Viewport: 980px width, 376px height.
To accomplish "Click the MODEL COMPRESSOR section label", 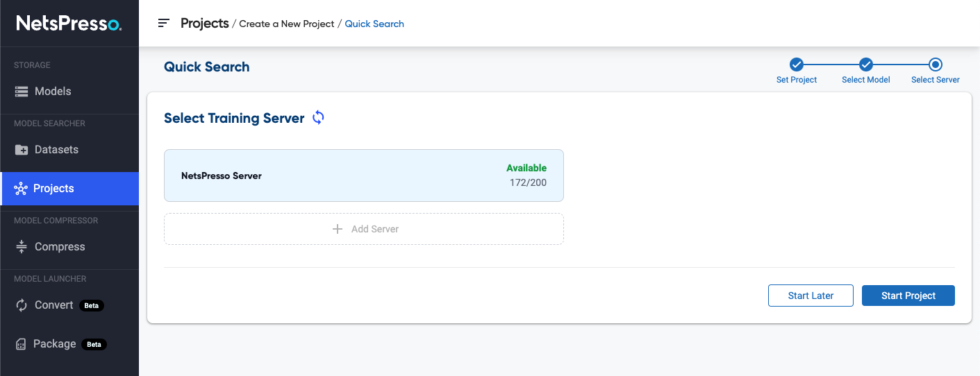I will [56, 221].
